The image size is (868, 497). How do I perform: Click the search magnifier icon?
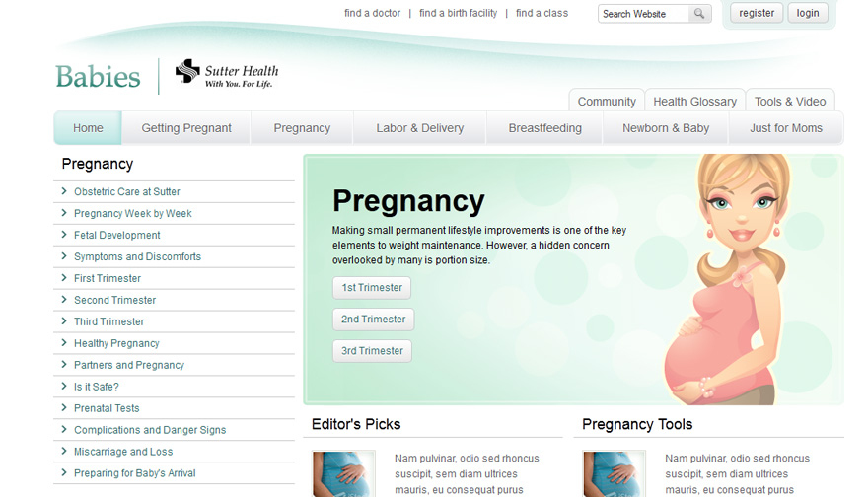click(699, 13)
